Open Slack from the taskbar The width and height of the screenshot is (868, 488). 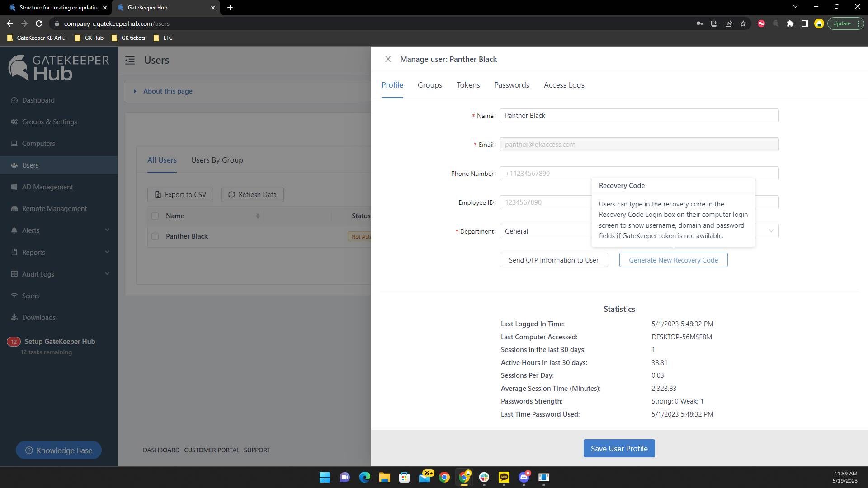tap(485, 478)
